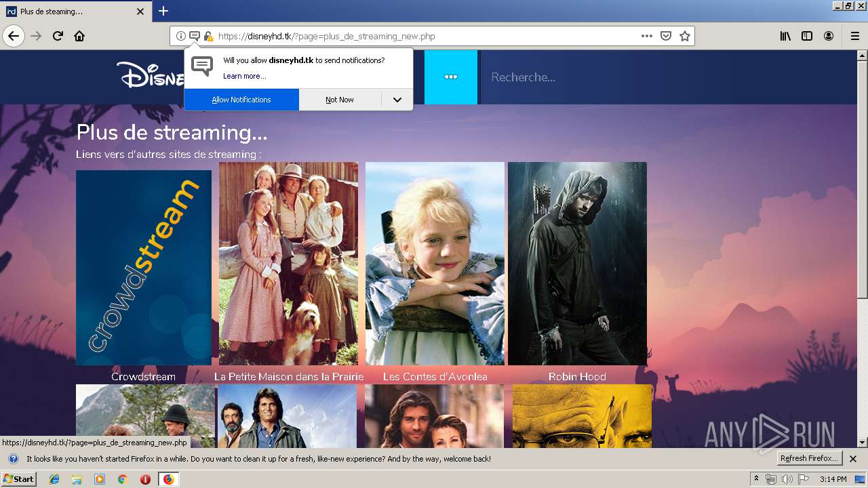Launch Chrome from taskbar
The height and width of the screenshot is (488, 868).
coord(122,479)
